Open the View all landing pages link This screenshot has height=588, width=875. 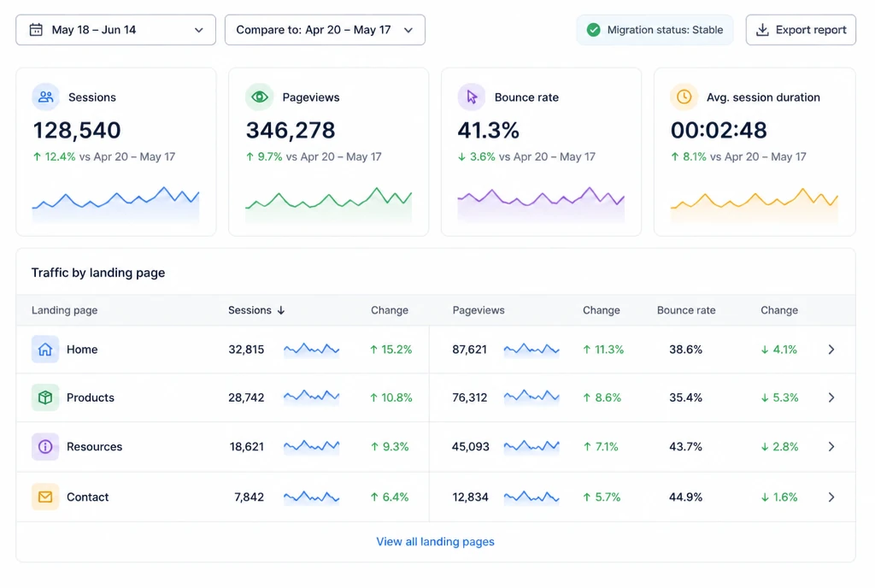pos(435,542)
